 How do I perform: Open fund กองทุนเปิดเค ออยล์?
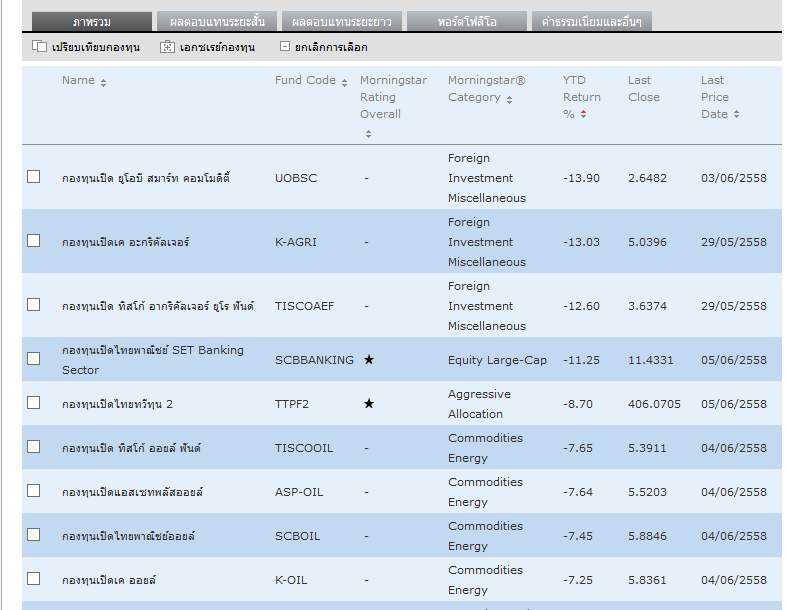click(109, 580)
